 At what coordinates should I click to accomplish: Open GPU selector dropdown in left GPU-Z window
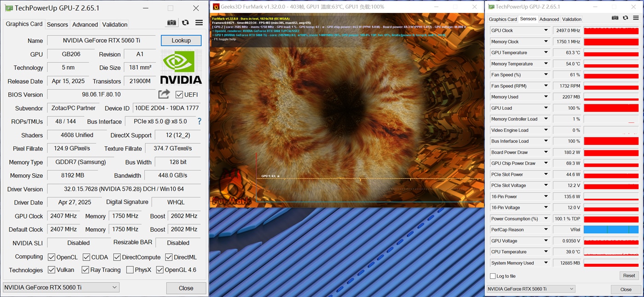click(61, 287)
